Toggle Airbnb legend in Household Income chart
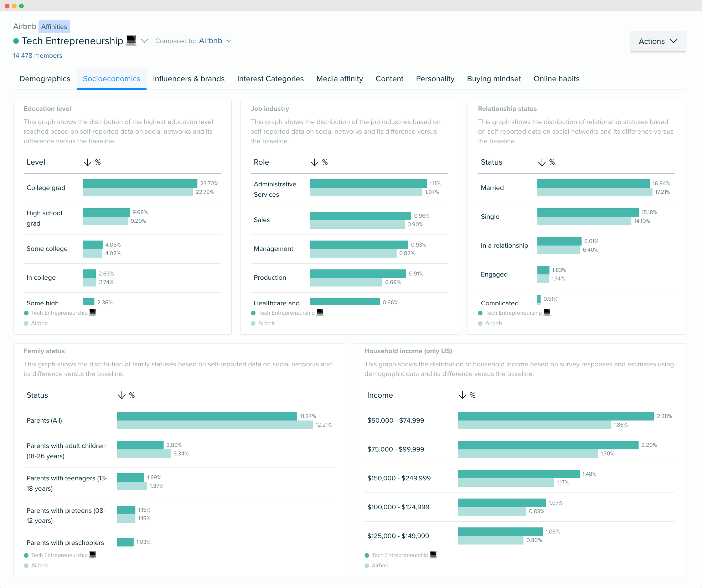702x588 pixels. click(378, 565)
